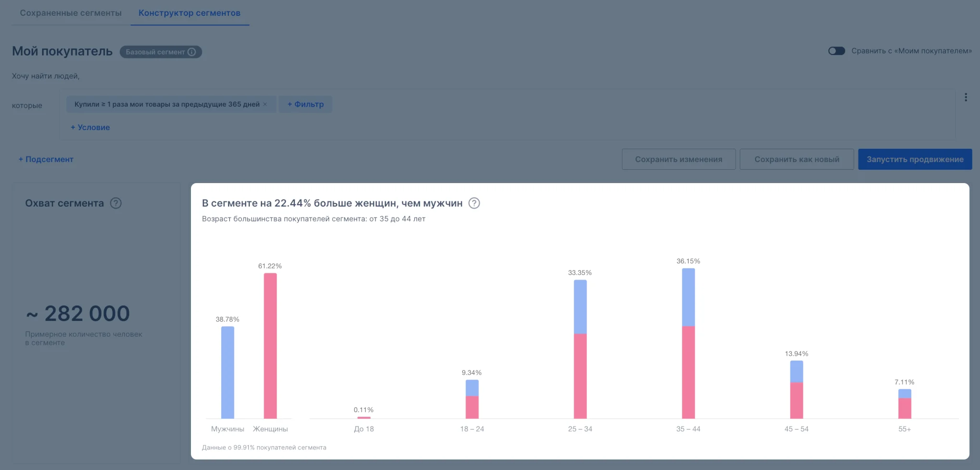
Task: Click help icon next to Охват сегмента
Action: tap(116, 203)
